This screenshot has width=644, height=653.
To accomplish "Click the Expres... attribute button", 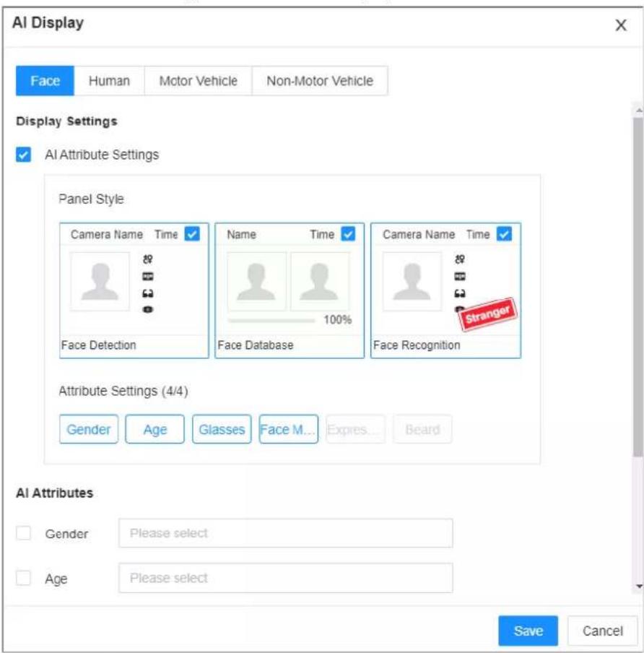I will point(355,429).
